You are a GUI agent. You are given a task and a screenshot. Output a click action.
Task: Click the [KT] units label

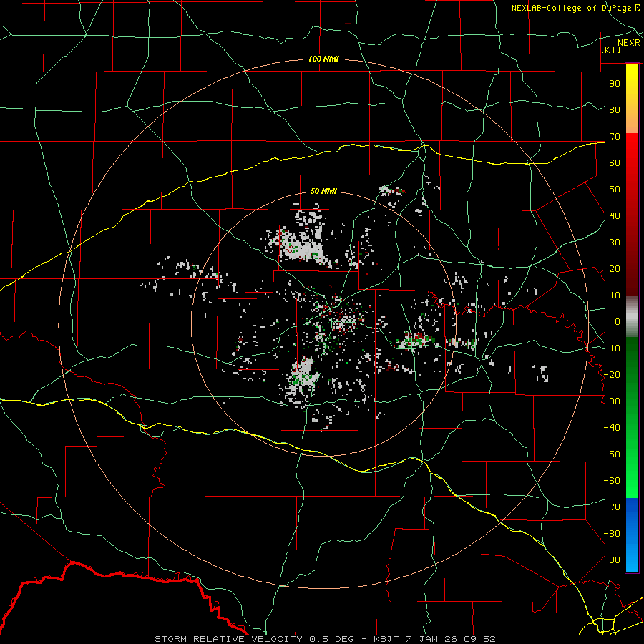point(610,49)
